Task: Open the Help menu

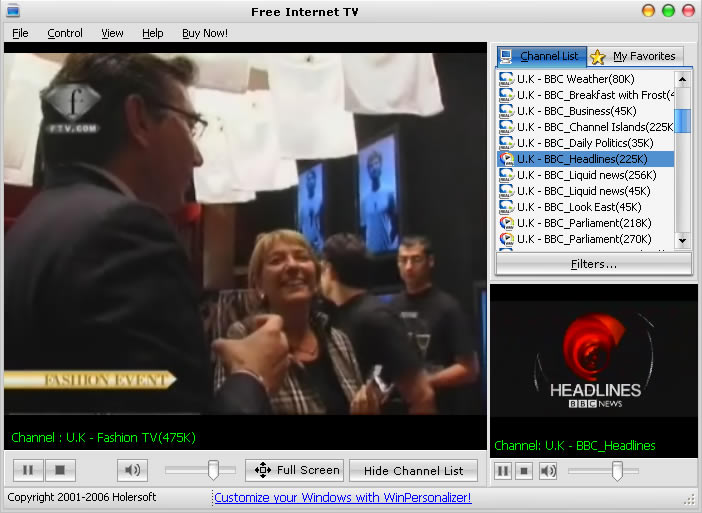Action: point(153,33)
